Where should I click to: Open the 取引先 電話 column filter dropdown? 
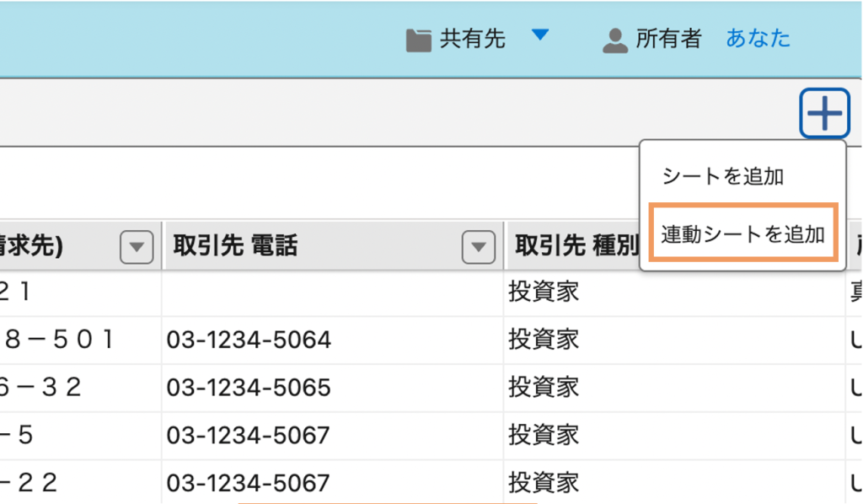(x=479, y=246)
